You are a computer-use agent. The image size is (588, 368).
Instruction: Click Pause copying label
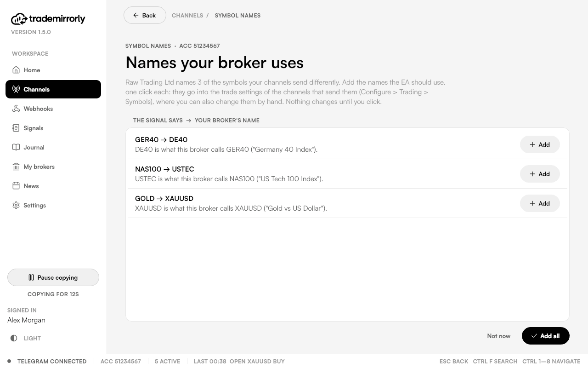point(57,277)
